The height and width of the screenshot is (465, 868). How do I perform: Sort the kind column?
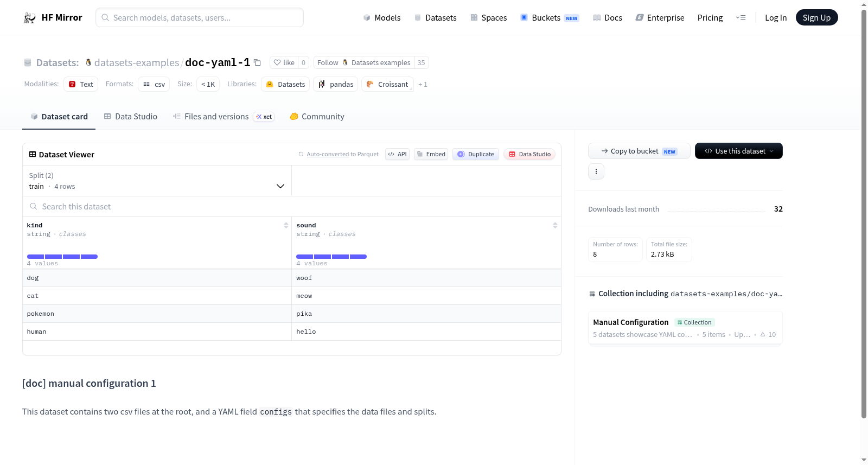[286, 225]
